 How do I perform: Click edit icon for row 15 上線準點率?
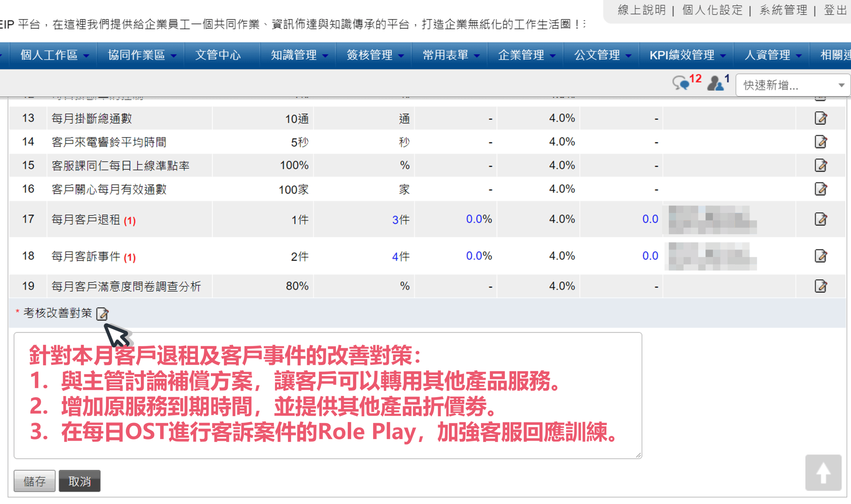click(820, 165)
